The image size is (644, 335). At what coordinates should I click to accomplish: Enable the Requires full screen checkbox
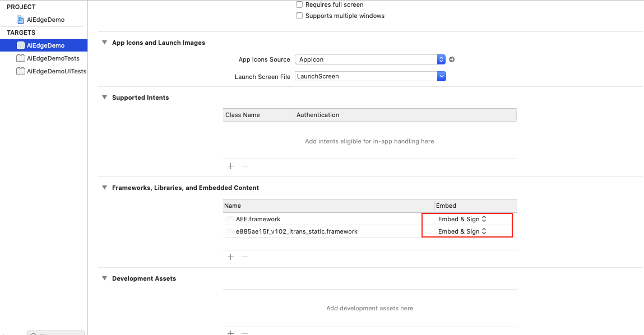click(x=299, y=4)
